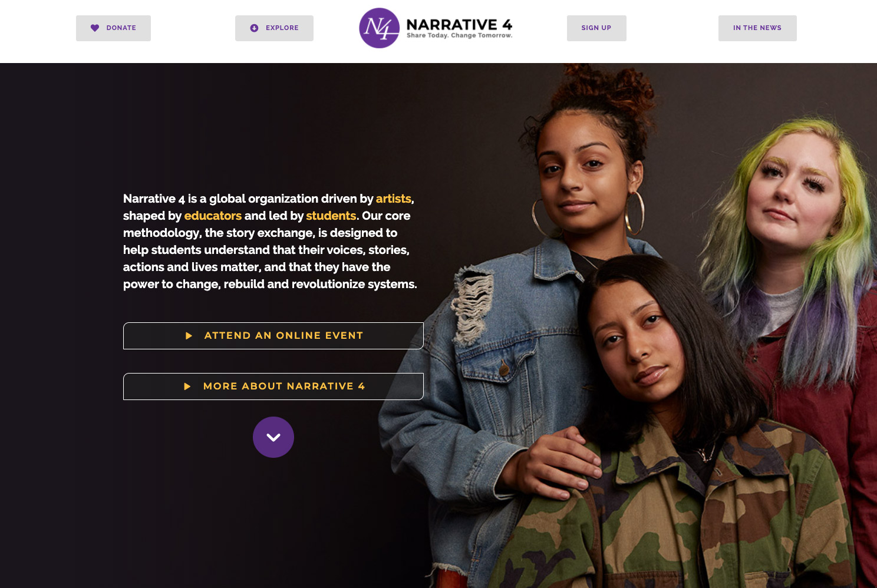This screenshot has height=588, width=877.
Task: Click the Narrative 4 wordmark text
Action: 459,25
